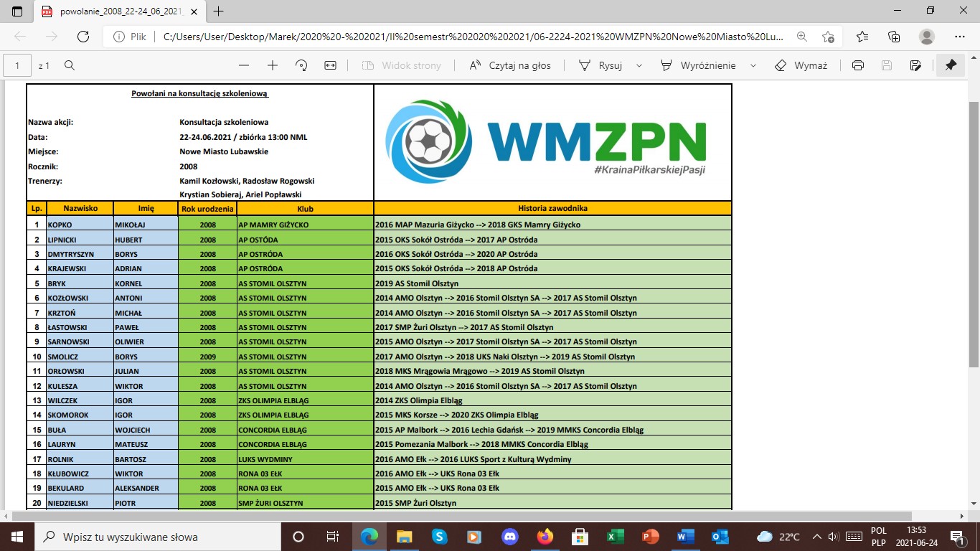This screenshot has height=551, width=980.
Task: Select the LUKS WYDMINY club cell
Action: (305, 459)
